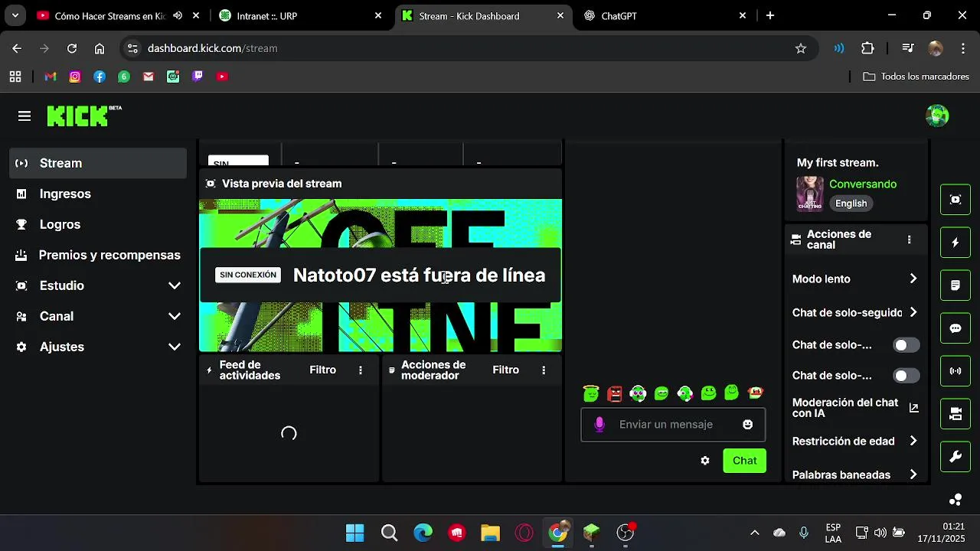
Task: Go to Logros in the sidebar
Action: pyautogui.click(x=98, y=224)
